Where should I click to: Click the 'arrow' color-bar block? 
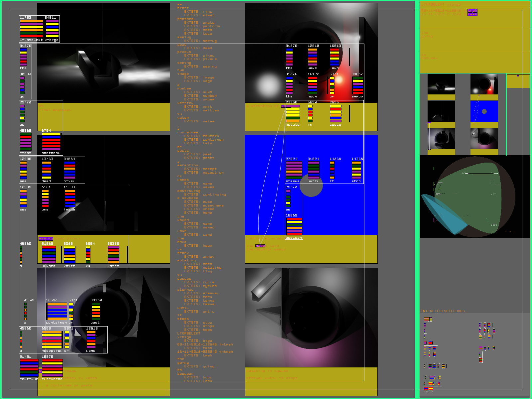[x=358, y=85]
